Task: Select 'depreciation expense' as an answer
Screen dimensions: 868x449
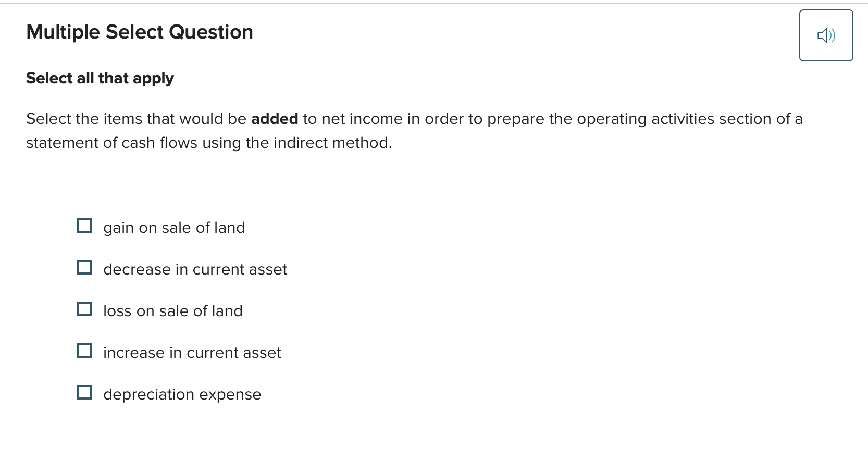Action: pyautogui.click(x=84, y=392)
